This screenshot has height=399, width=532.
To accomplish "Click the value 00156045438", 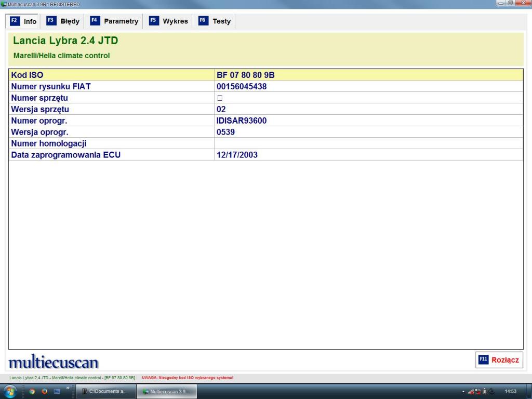I will coord(242,87).
